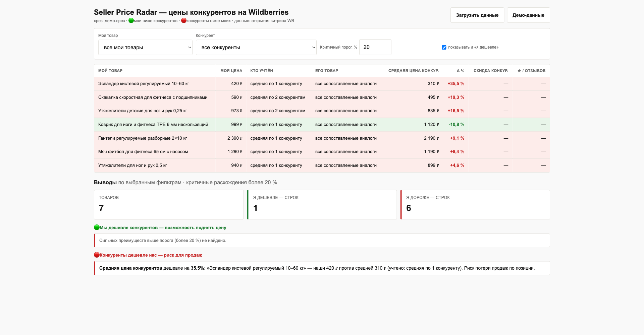Click the Δ % column header
The width and height of the screenshot is (644, 335).
pos(461,71)
